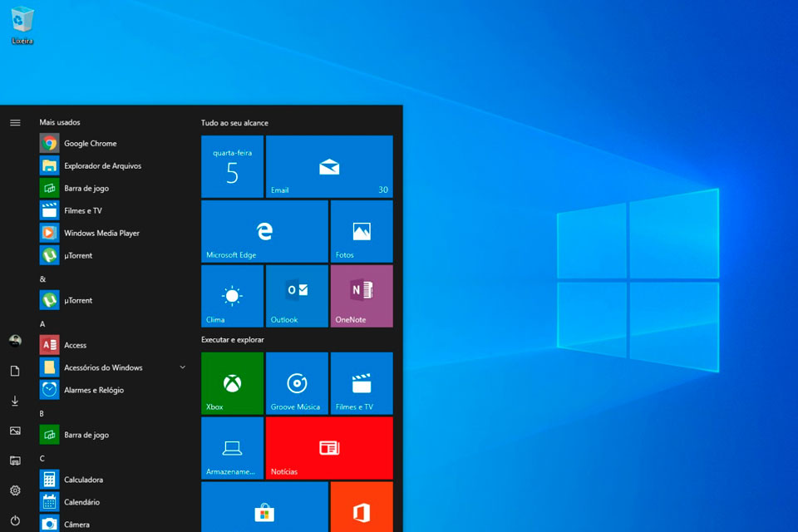Open the Xbox tile
Viewport: 798px width, 532px height.
click(233, 383)
